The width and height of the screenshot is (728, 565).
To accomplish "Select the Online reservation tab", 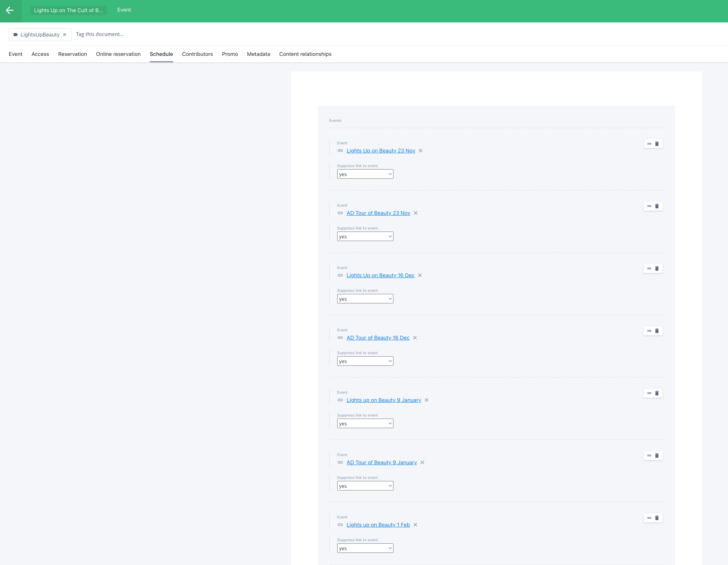I will (x=118, y=54).
